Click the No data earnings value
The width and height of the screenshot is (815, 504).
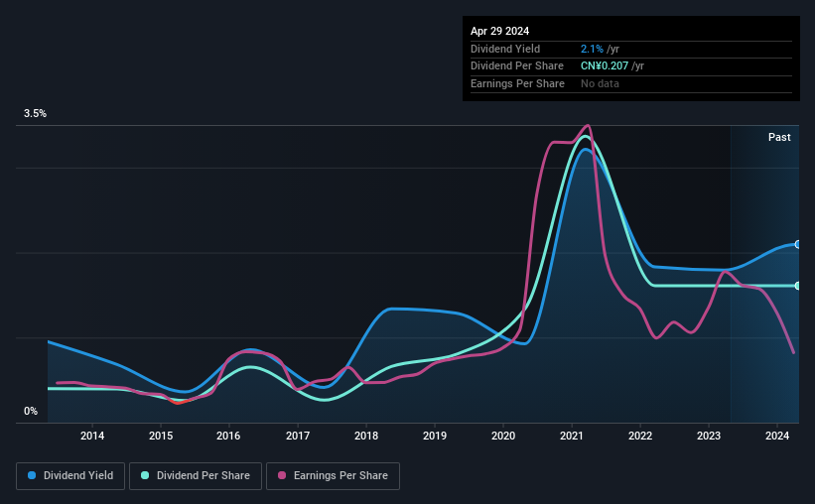tap(600, 83)
